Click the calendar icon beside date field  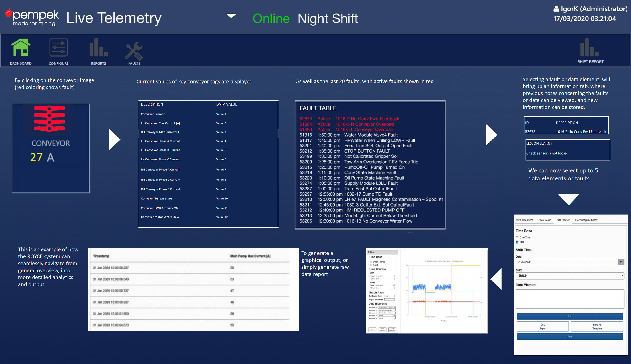pyautogui.click(x=621, y=262)
